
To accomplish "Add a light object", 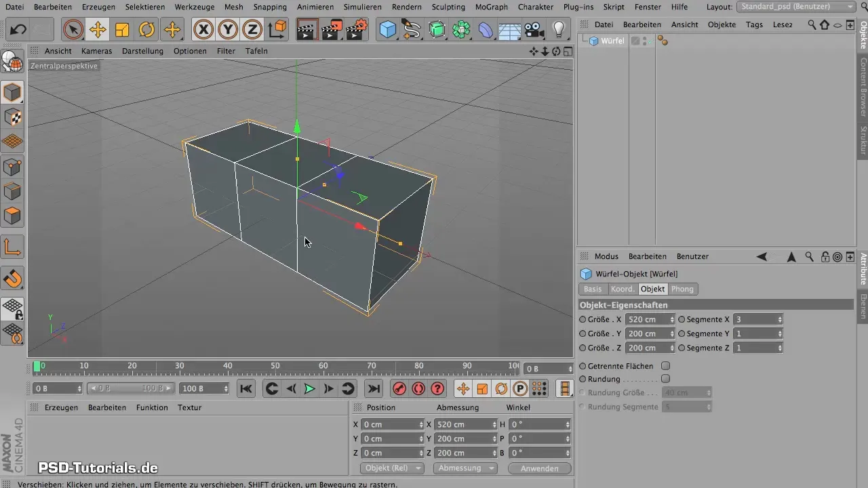I will click(x=559, y=30).
